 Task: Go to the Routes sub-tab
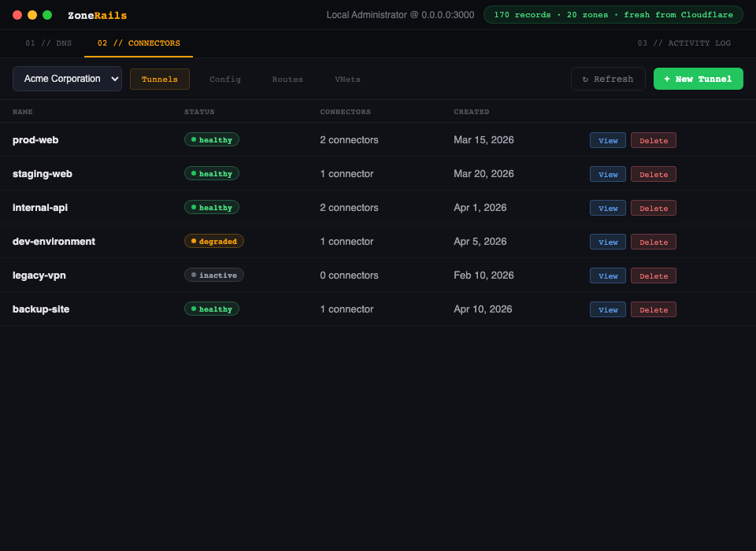point(287,80)
